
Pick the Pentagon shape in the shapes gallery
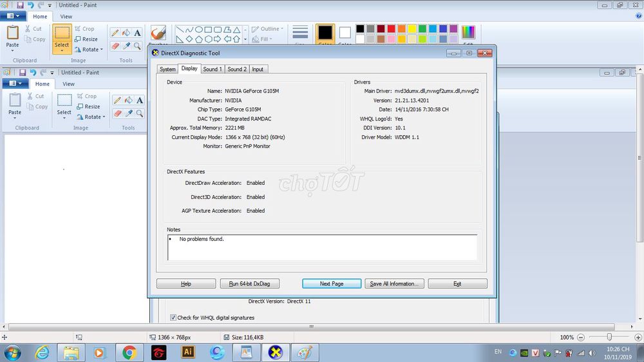point(199,39)
